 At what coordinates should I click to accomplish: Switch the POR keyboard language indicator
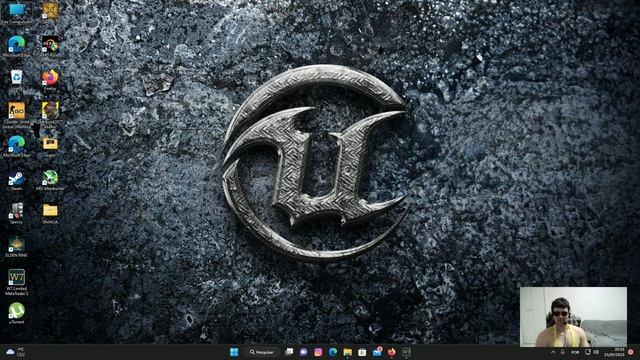click(575, 352)
